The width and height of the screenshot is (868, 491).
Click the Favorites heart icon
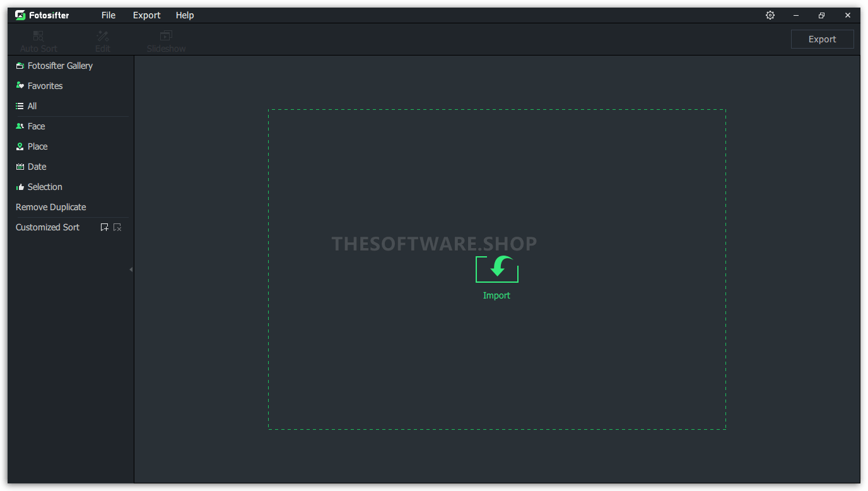point(19,85)
